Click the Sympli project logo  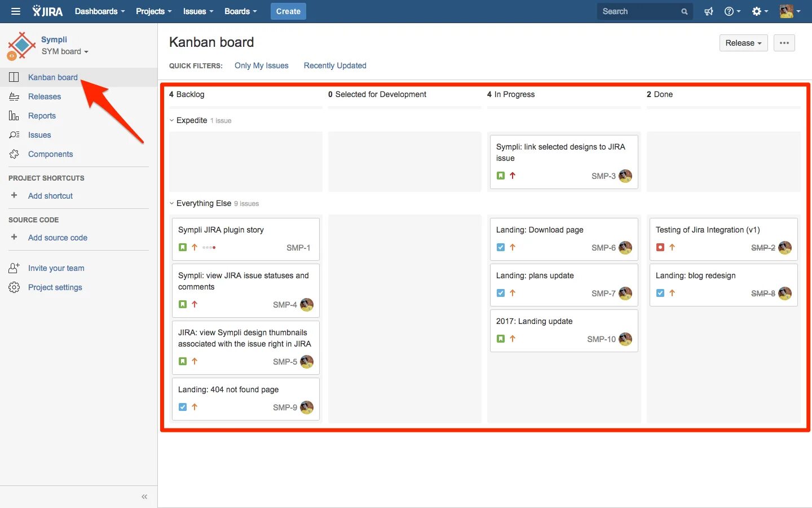21,46
